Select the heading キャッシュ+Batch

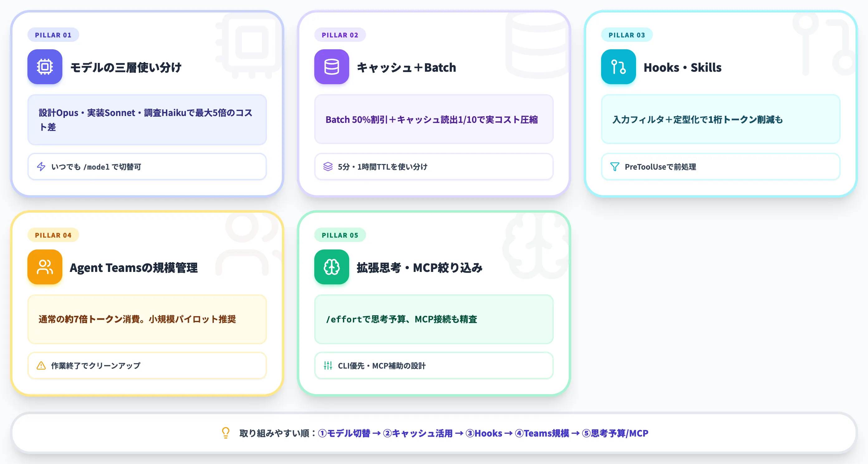(406, 67)
